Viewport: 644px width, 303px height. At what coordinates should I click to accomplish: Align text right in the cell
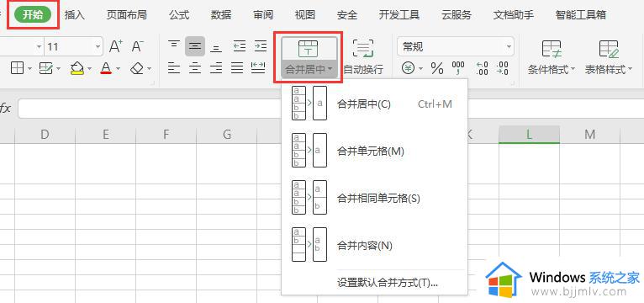(216, 68)
